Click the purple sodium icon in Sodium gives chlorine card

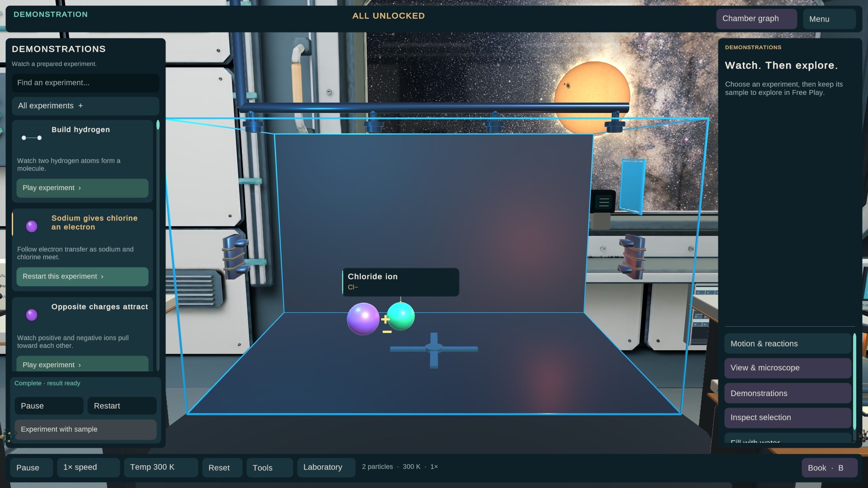tap(32, 226)
